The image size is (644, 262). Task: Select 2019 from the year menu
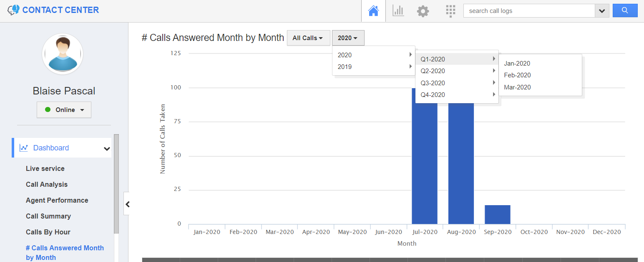pyautogui.click(x=345, y=66)
